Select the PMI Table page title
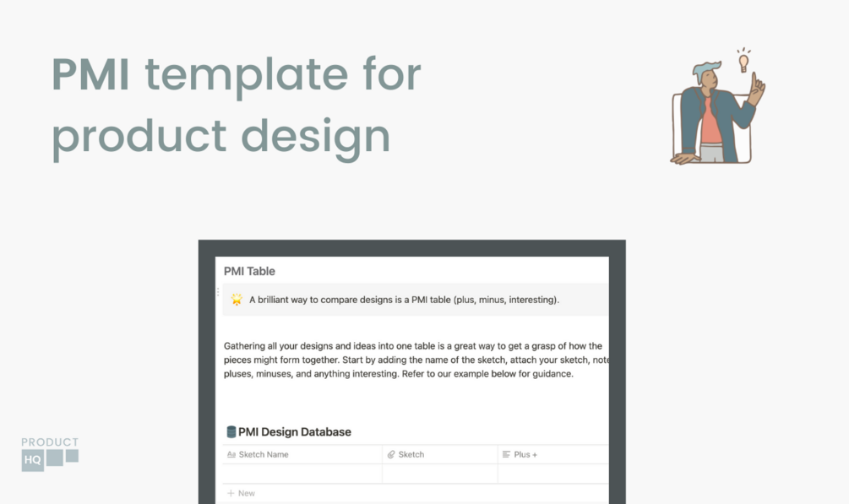Image resolution: width=849 pixels, height=504 pixels. 249,271
